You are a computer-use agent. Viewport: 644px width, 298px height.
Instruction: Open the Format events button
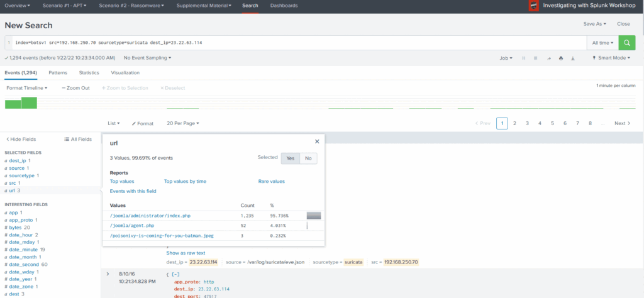coord(143,124)
